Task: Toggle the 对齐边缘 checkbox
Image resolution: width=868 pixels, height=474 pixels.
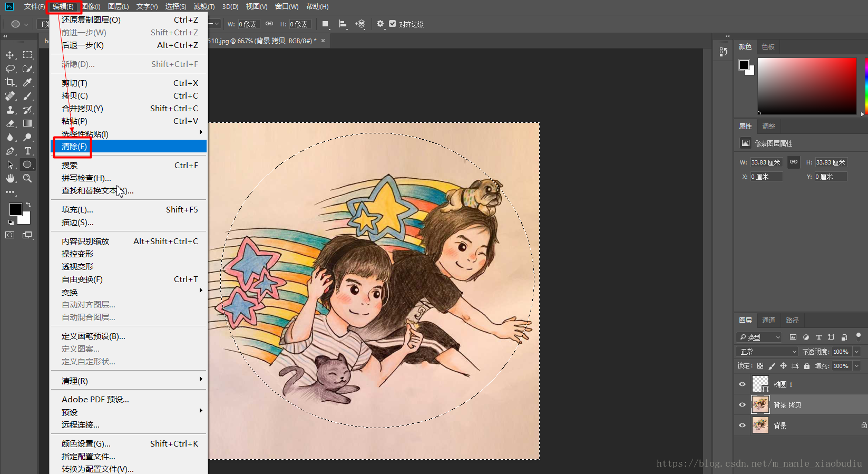Action: pos(392,24)
